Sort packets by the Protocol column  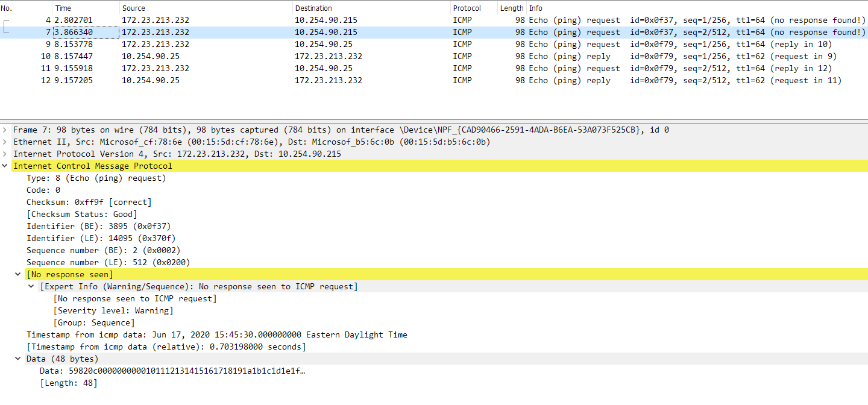coord(467,8)
